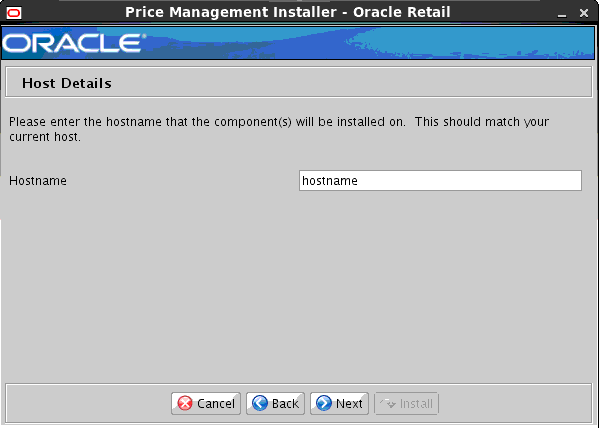Proceed with the Next button
The image size is (601, 428).
pyautogui.click(x=339, y=403)
